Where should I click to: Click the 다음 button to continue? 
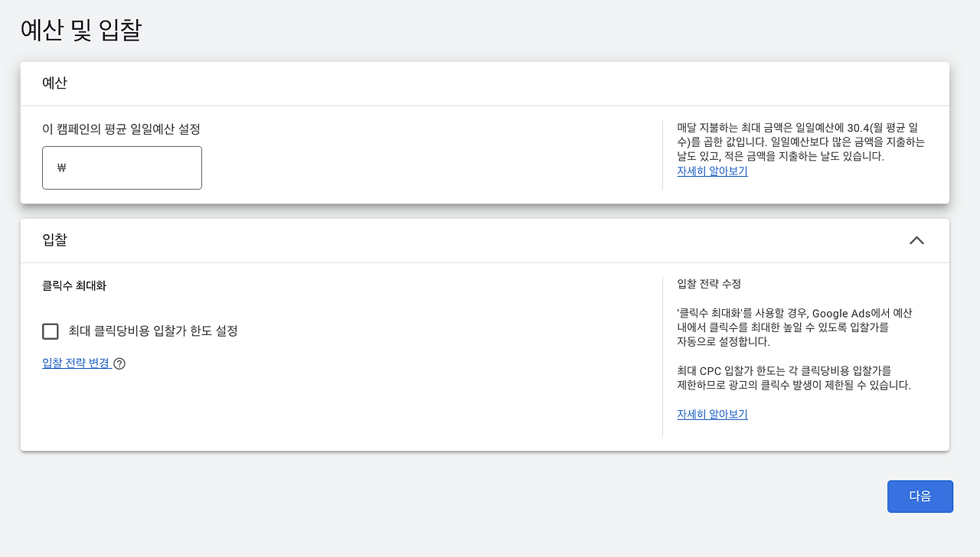[920, 496]
